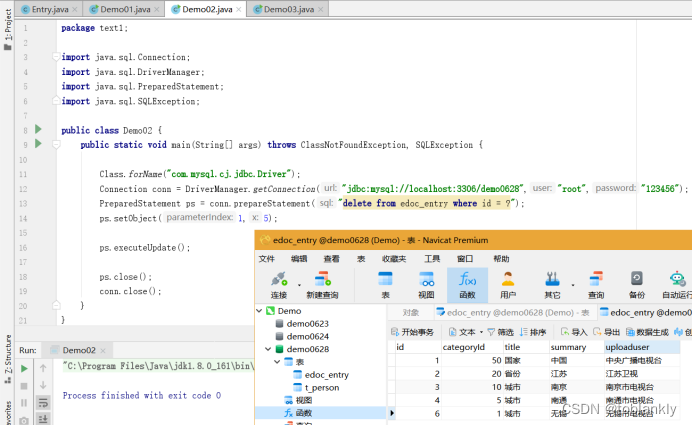Open dropdown arrow next to 连接
Image resolution: width=692 pixels, height=426 pixels.
pos(300,285)
